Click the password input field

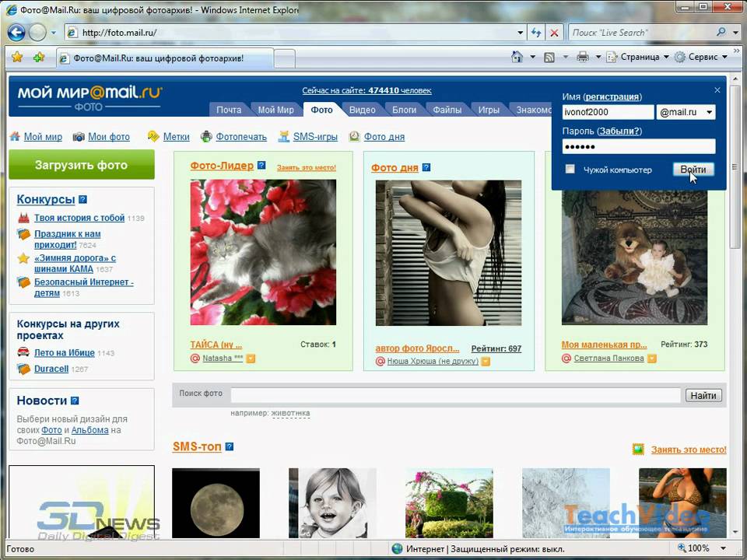pos(638,146)
